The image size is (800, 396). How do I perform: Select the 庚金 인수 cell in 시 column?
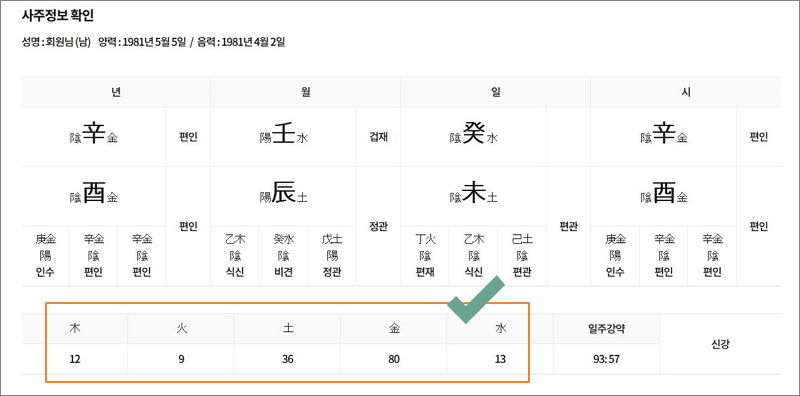pos(615,256)
